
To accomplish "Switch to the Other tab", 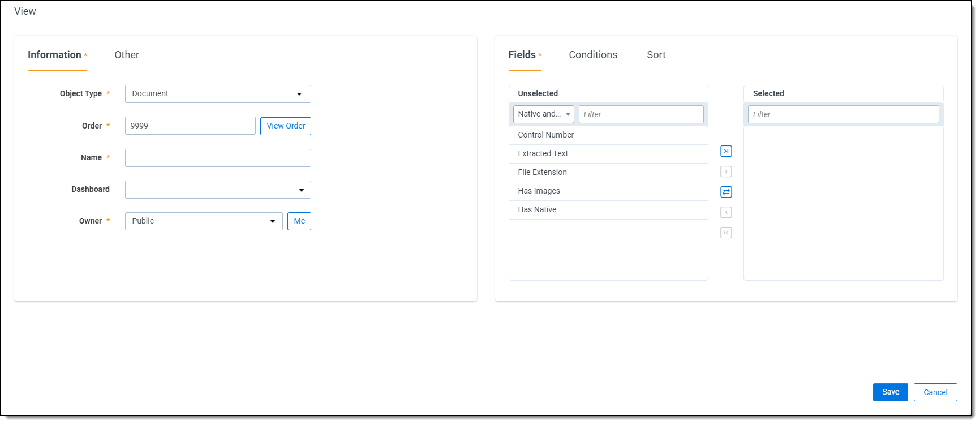I will point(127,55).
